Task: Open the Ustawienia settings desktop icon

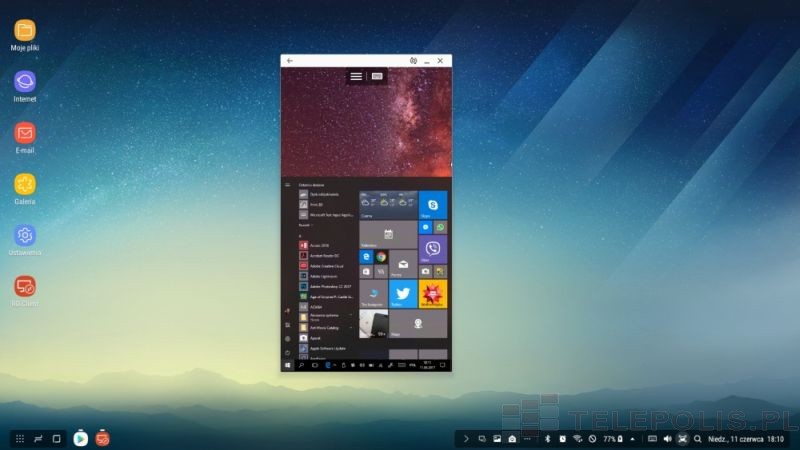Action: pos(24,240)
